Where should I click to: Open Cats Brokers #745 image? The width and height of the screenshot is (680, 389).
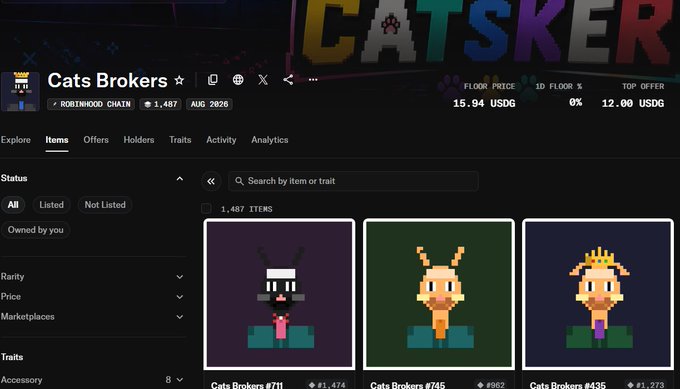click(439, 294)
